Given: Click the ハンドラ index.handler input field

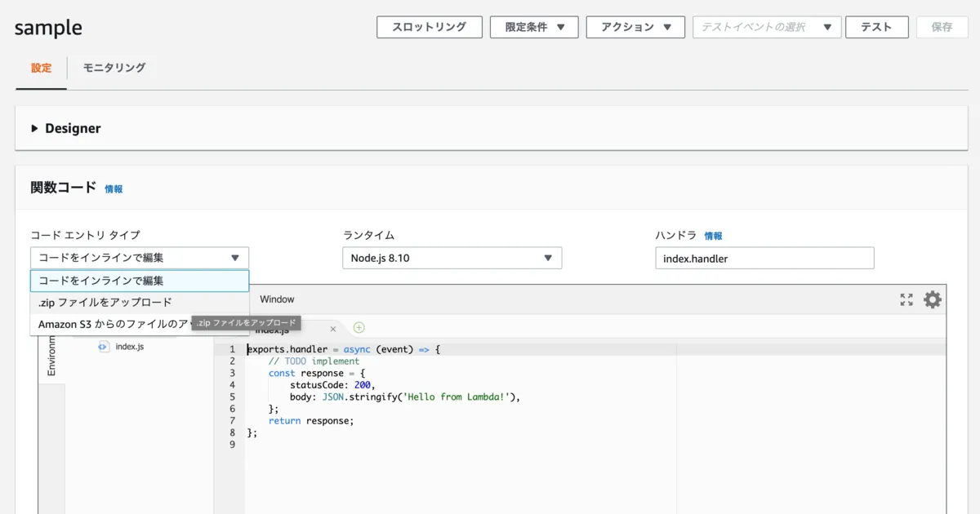Looking at the screenshot, I should [764, 259].
